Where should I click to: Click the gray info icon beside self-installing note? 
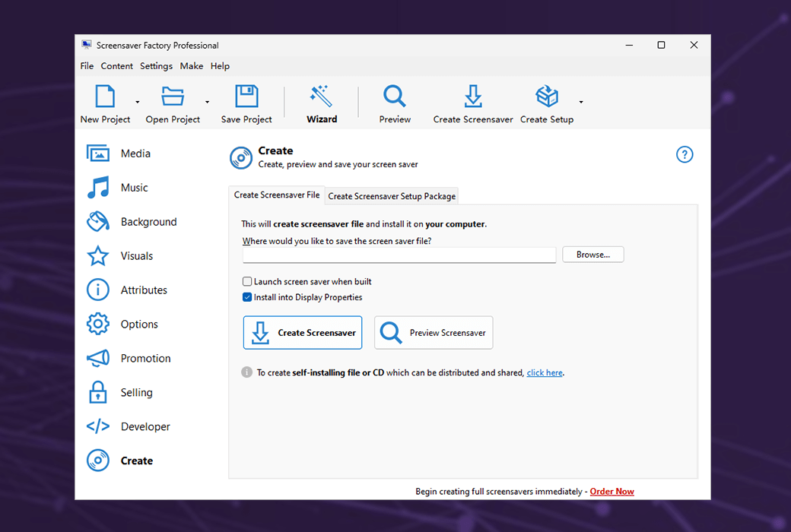click(246, 372)
